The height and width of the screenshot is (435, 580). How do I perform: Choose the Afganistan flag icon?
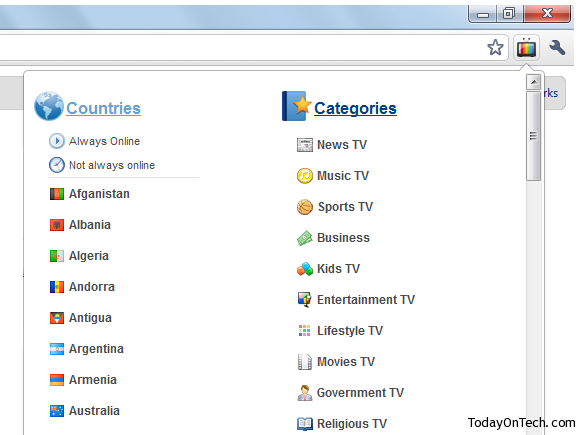coord(57,194)
